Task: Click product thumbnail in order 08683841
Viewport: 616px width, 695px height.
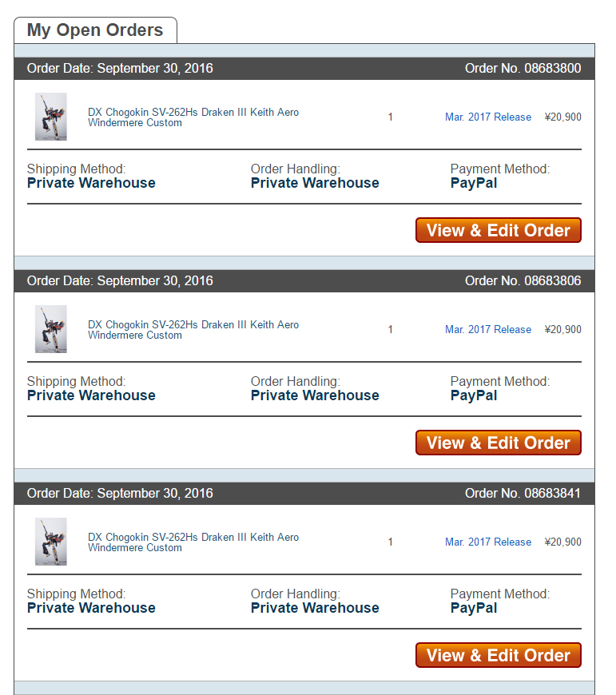Action: pyautogui.click(x=51, y=541)
